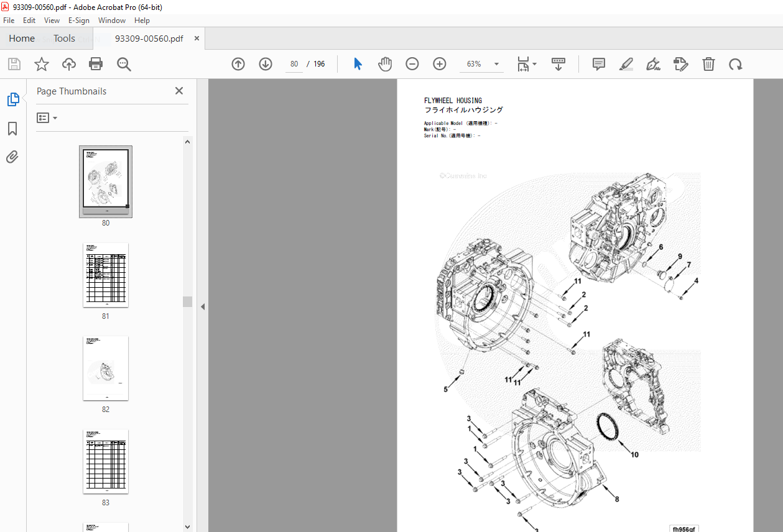Screen dimensions: 783x532
Task: Print the document
Action: pyautogui.click(x=96, y=64)
